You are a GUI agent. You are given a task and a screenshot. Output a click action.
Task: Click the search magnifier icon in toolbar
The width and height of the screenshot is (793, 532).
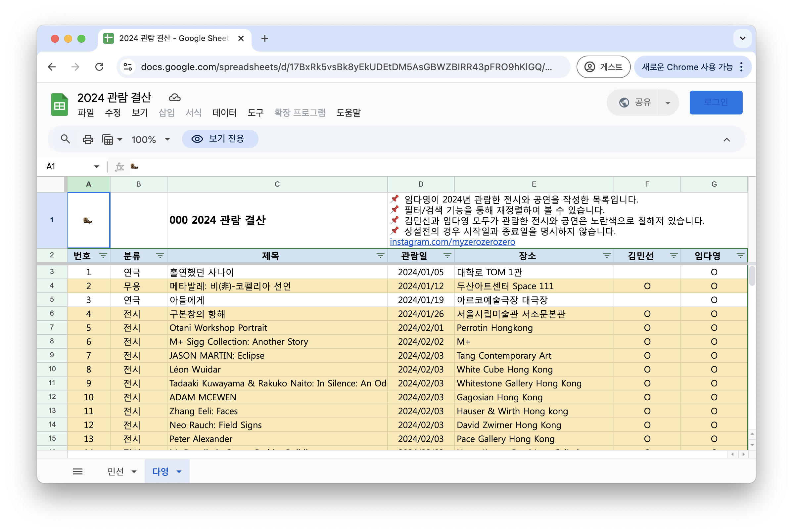click(x=65, y=139)
